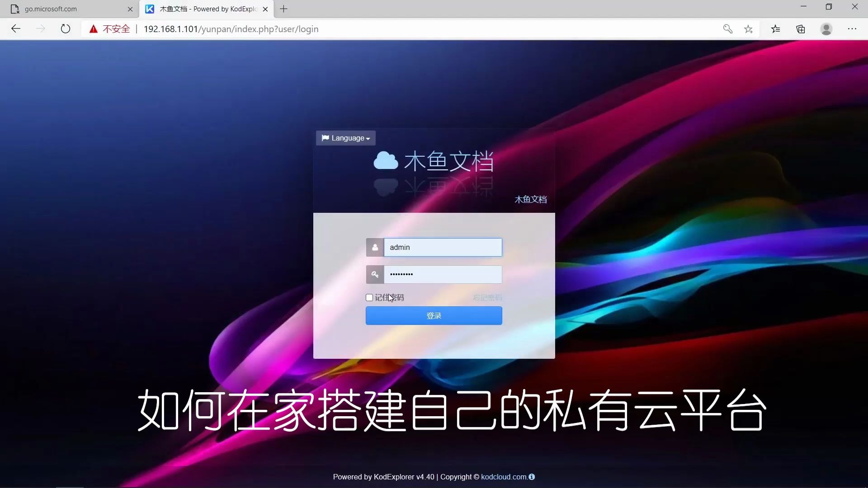This screenshot has width=868, height=488.
Task: Click the red 不安全 security warning
Action: 110,29
